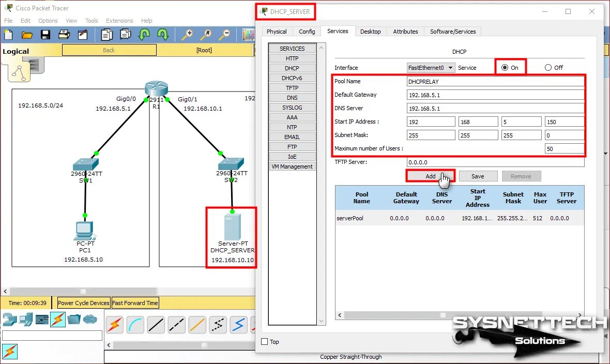This screenshot has height=364, width=610.
Task: Select the VM Management service
Action: [292, 166]
